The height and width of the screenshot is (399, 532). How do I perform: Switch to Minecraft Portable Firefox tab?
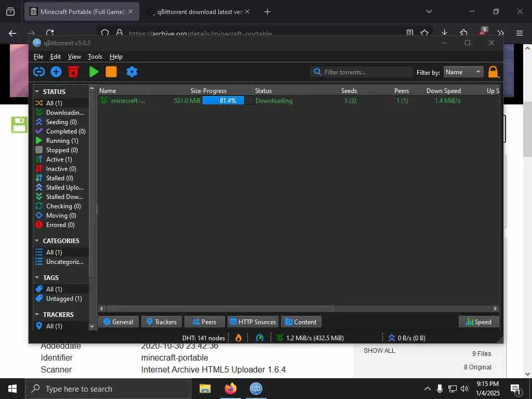[82, 11]
